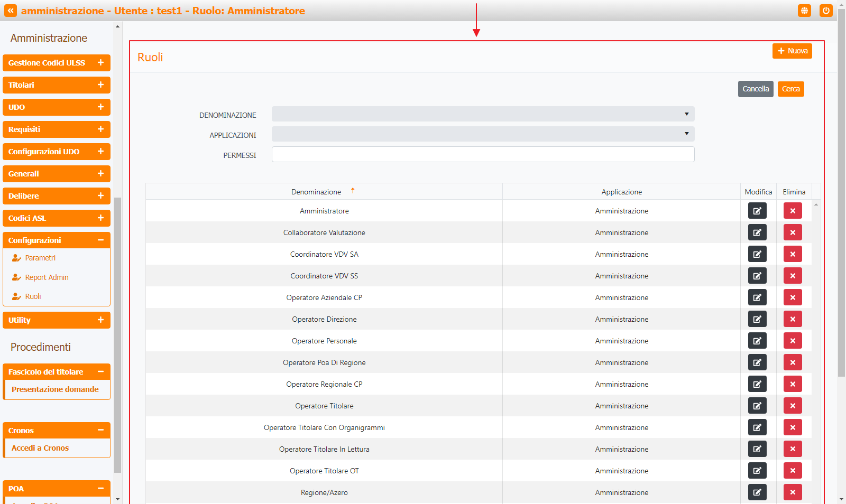Sort table by Denominazione column header
The image size is (846, 504).
[x=316, y=192]
